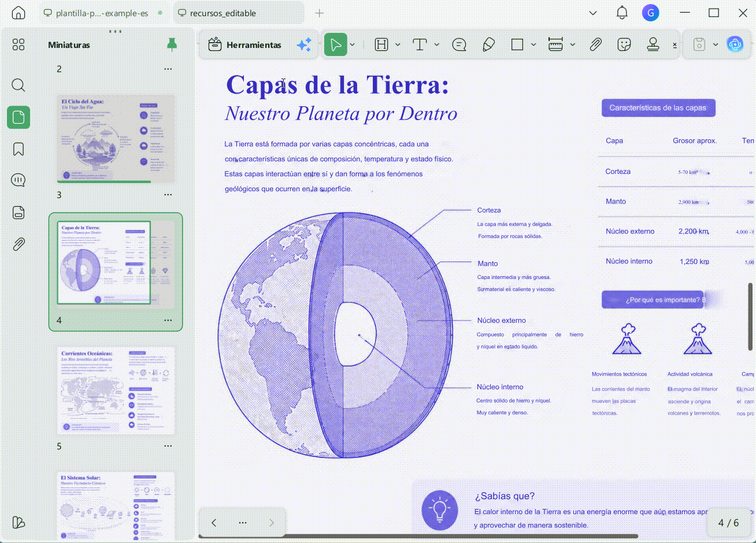This screenshot has width=756, height=543.
Task: Click the signature tool in toolbar
Action: tap(675, 45)
